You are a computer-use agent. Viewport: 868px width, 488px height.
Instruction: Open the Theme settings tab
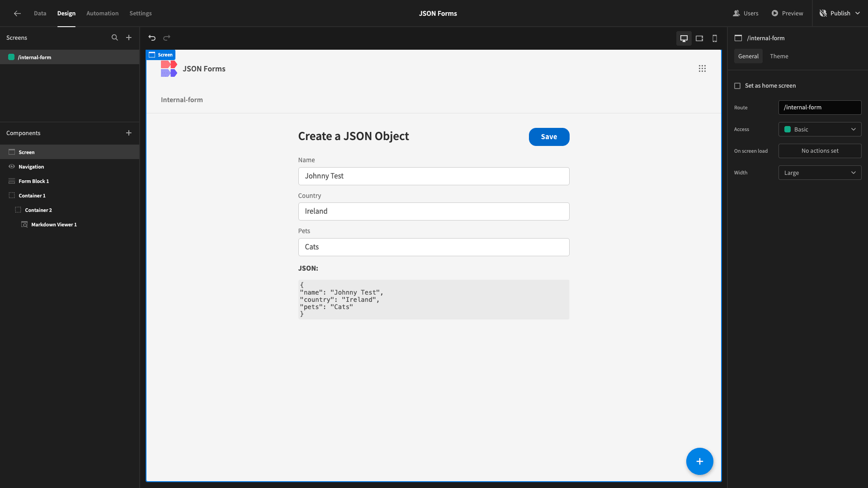(779, 56)
